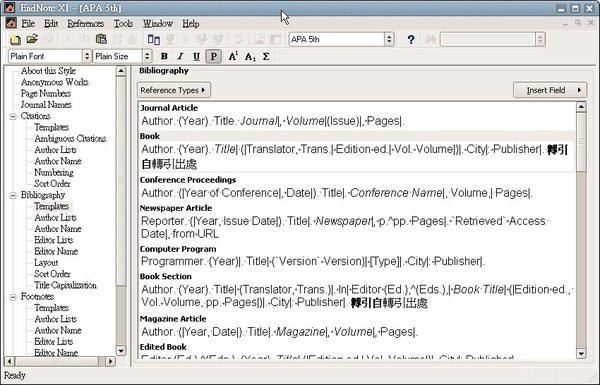Select Ambiguous Citations tree item
Image resolution: width=600 pixels, height=385 pixels.
[x=70, y=139]
